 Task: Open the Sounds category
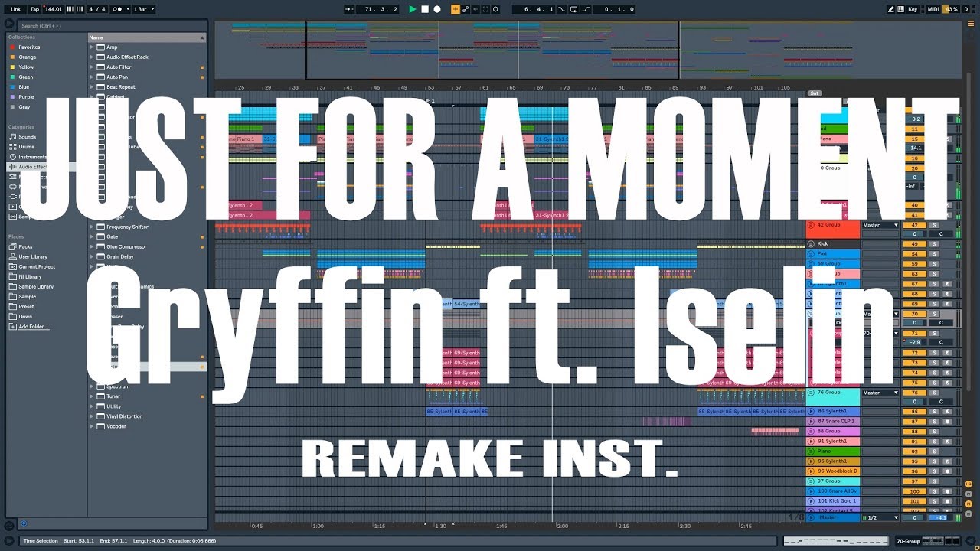pos(28,137)
